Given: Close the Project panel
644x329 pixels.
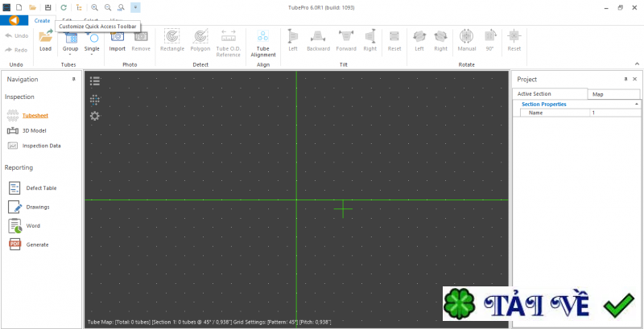Looking at the screenshot, I should coord(635,79).
